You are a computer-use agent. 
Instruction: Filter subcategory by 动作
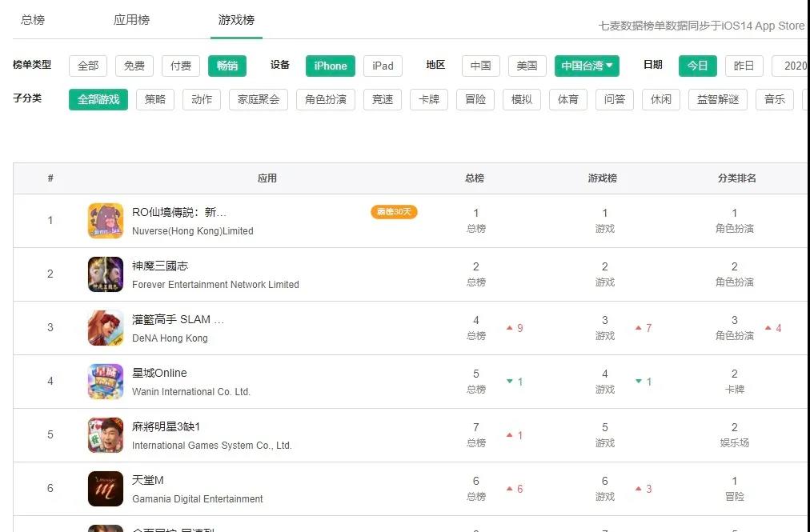[202, 99]
